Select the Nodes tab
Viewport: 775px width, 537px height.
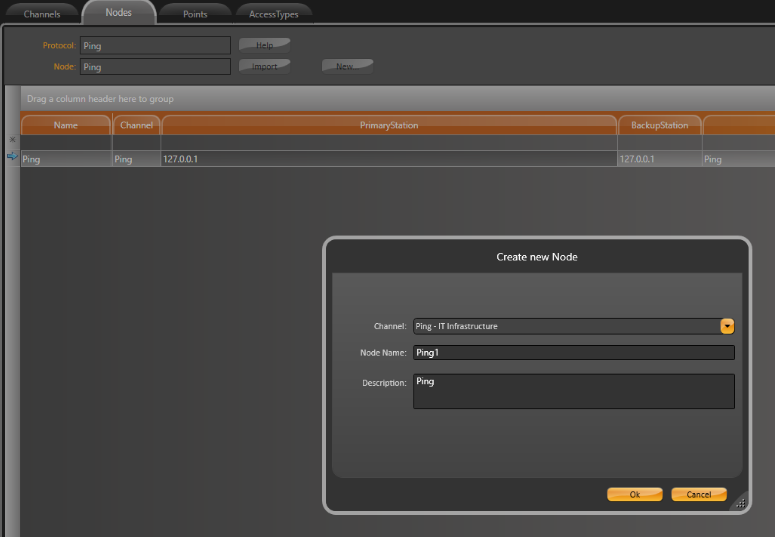(118, 13)
